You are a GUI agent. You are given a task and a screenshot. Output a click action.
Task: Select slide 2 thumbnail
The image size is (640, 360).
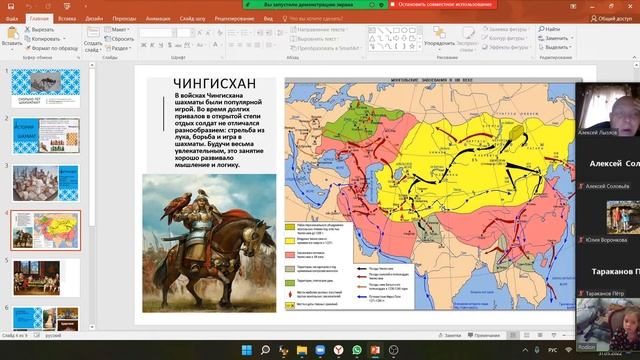coord(46,136)
